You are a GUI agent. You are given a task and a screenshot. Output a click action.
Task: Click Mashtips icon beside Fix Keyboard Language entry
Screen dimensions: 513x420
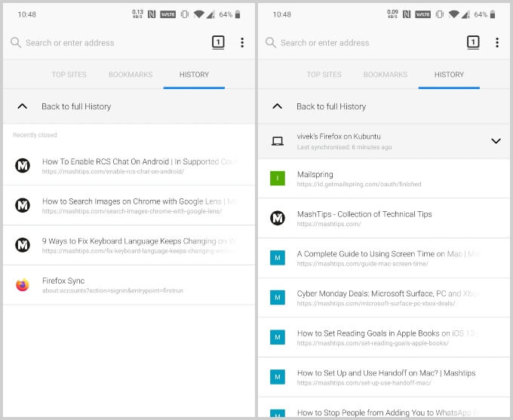[x=23, y=245]
